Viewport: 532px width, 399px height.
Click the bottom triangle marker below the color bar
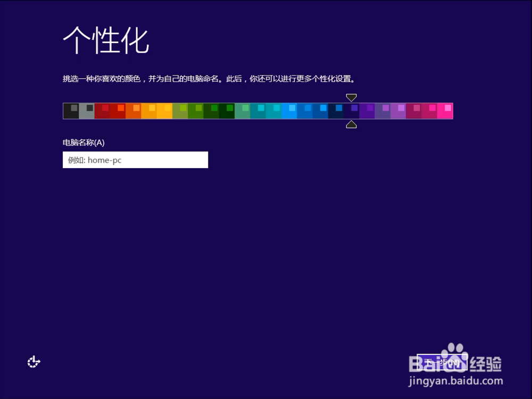351,124
